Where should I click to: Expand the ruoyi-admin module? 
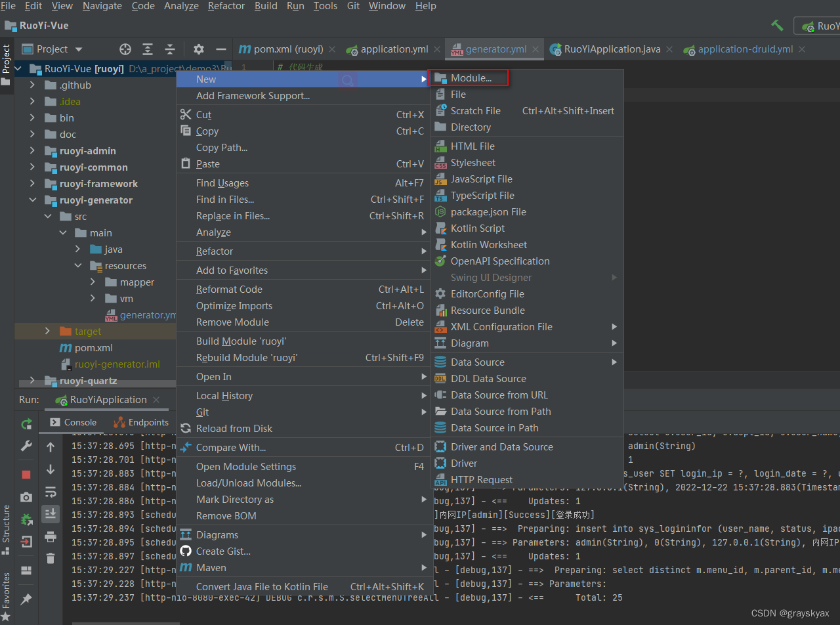pyautogui.click(x=33, y=151)
